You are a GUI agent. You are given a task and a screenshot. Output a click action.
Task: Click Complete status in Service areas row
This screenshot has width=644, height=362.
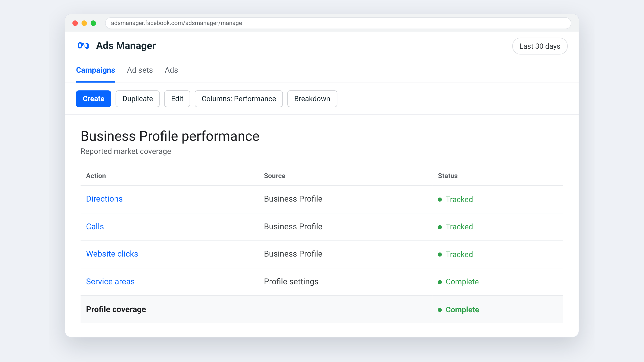click(x=458, y=282)
